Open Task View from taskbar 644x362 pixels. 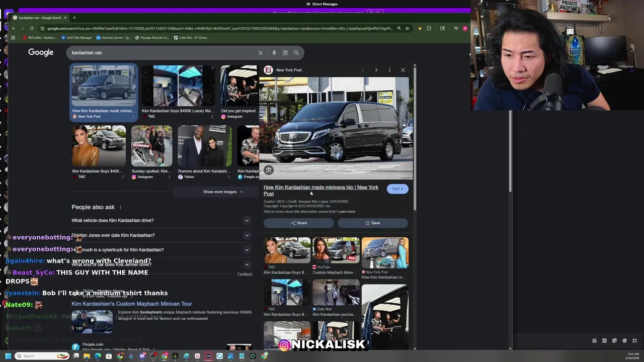click(76, 356)
